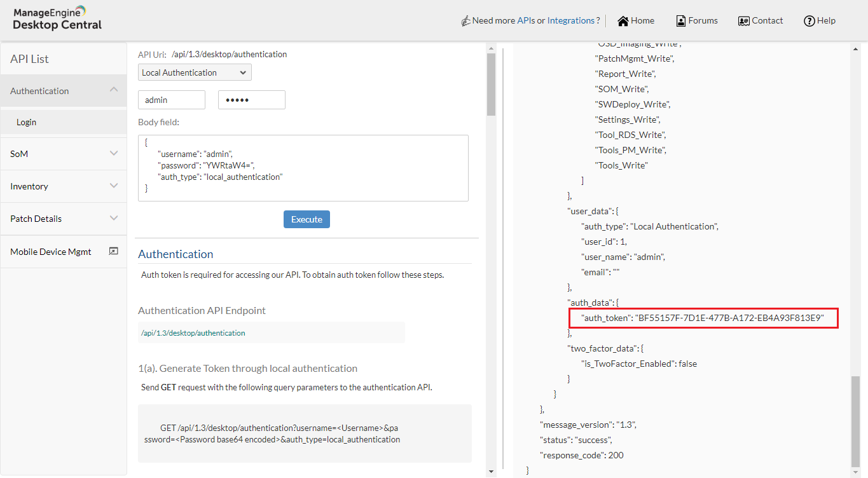Click the "auth_data" key in response
The height and width of the screenshot is (478, 868).
coord(590,303)
